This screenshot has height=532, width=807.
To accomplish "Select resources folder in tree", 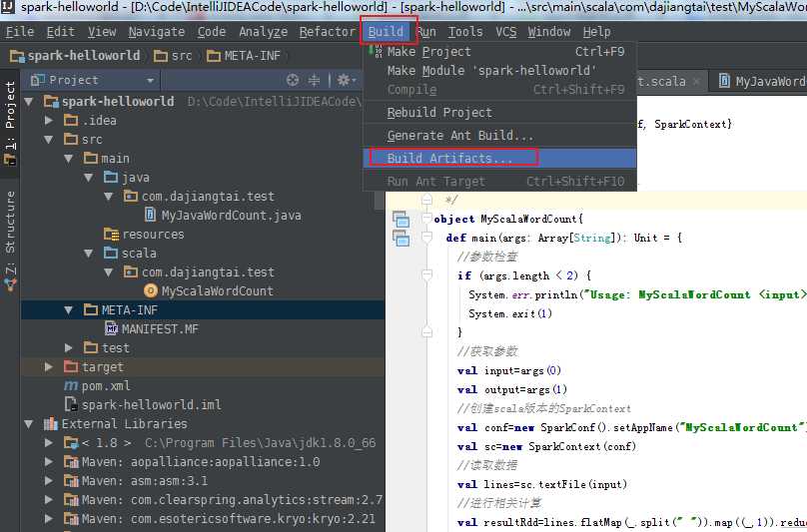I will click(153, 235).
